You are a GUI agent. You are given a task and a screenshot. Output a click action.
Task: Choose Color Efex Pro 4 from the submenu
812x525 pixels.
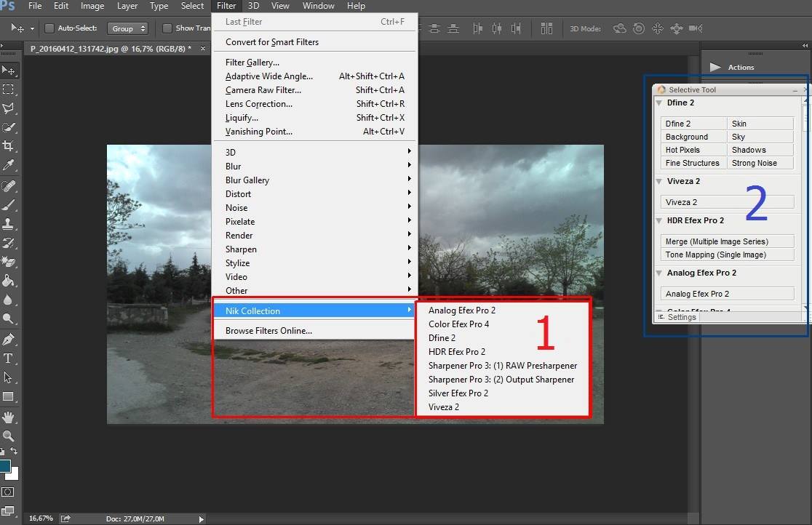click(x=458, y=324)
